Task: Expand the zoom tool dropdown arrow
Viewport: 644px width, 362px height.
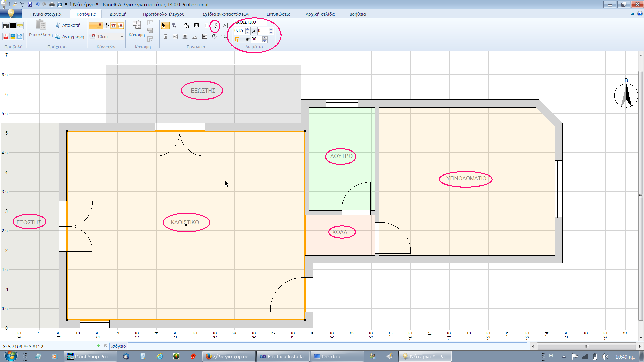Action: tap(181, 25)
